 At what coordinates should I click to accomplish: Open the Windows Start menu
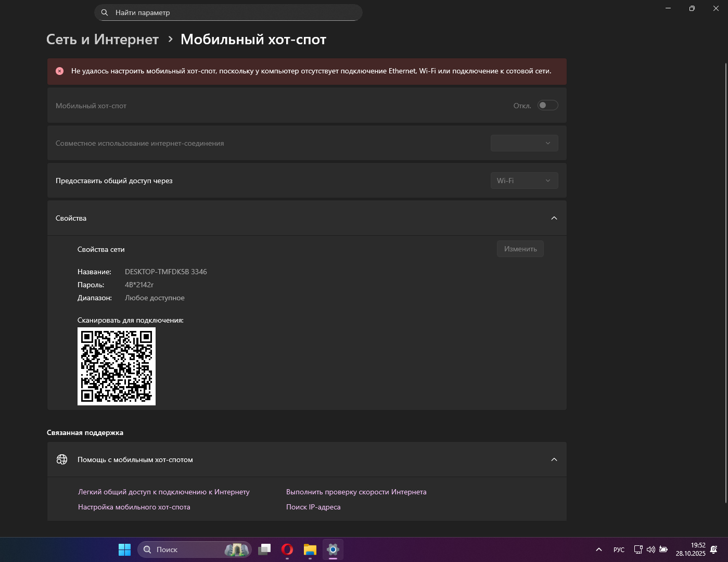(x=125, y=550)
